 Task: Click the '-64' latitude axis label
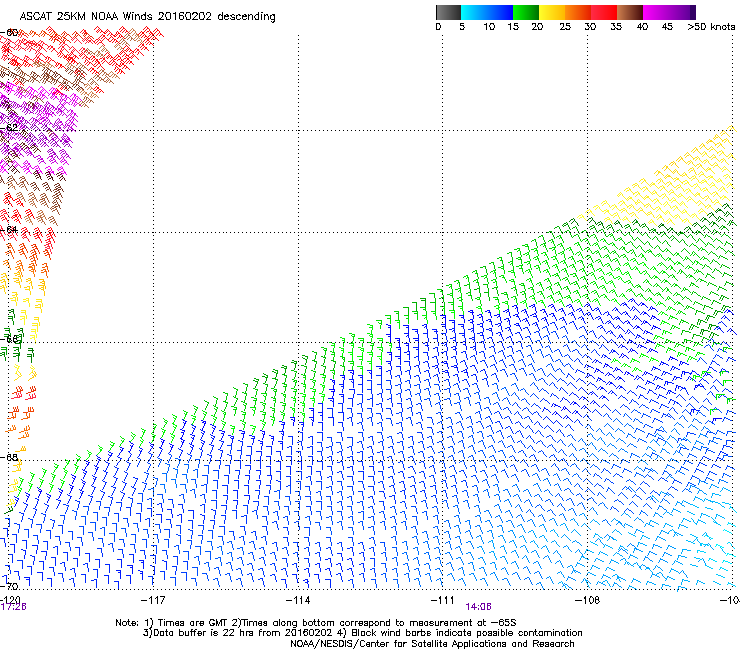(9, 230)
